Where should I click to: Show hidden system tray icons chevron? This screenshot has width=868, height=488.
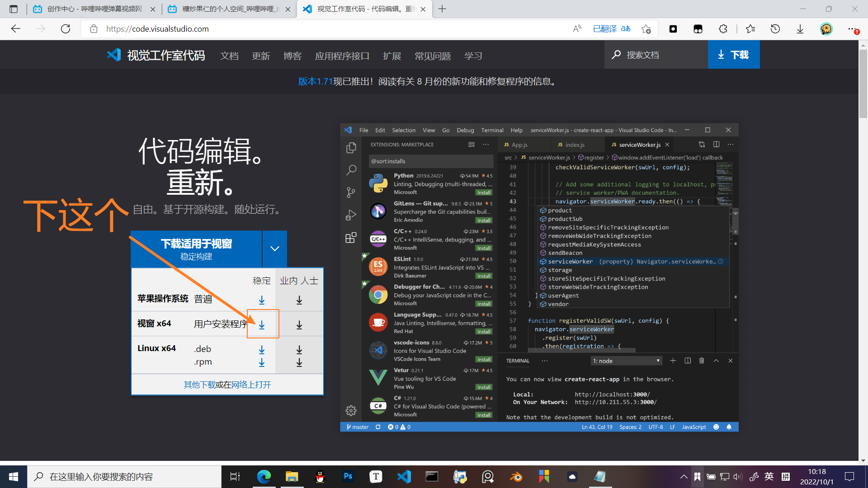coord(684,477)
